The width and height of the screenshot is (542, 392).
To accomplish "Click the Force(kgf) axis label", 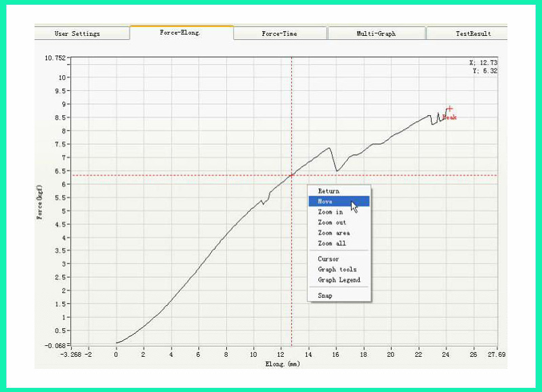I will coord(40,201).
